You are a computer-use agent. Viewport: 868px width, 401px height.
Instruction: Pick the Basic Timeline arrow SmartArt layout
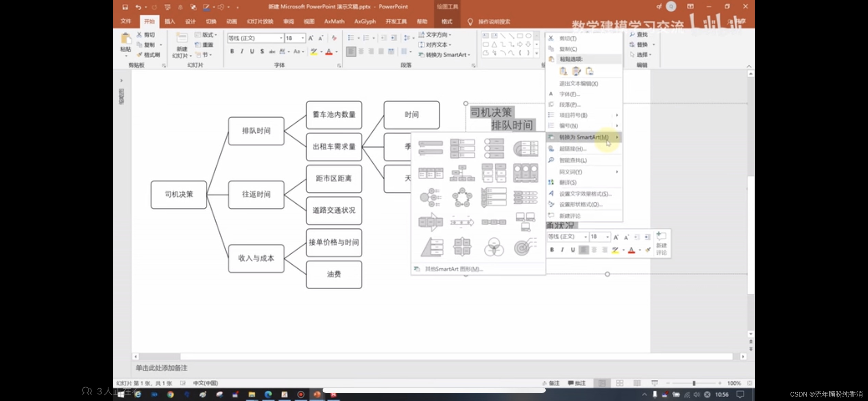coord(462,222)
